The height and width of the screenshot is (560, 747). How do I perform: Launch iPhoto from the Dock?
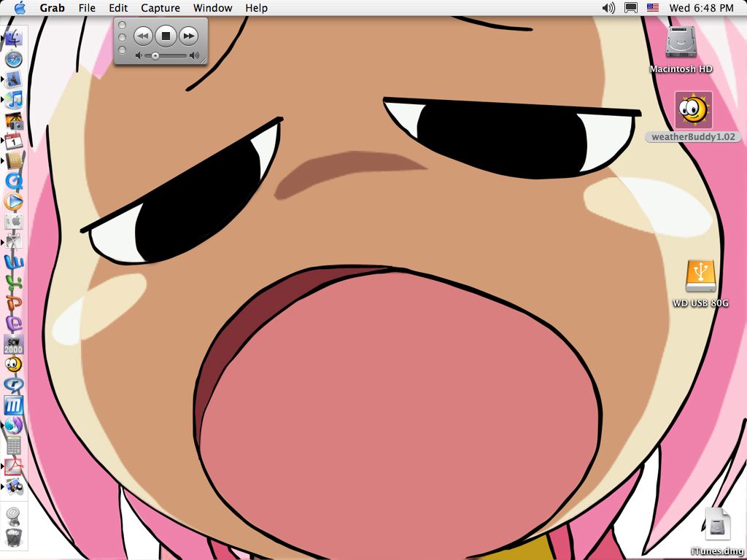15,120
